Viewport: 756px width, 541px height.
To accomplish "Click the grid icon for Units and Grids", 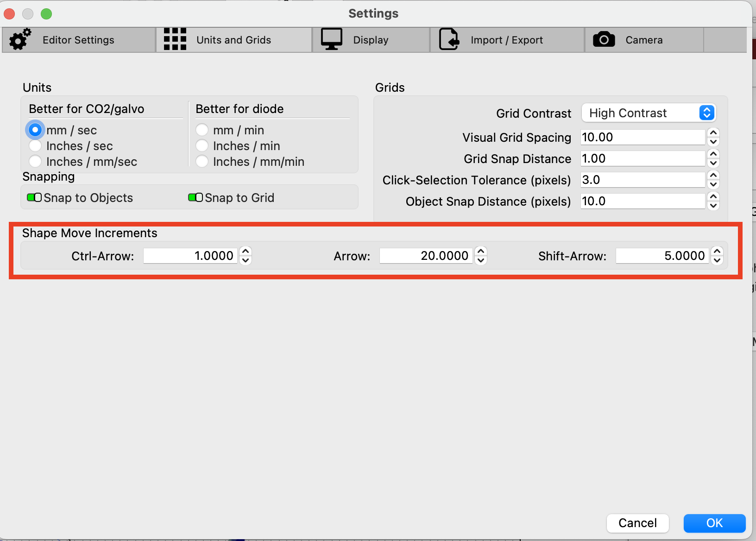I will [175, 39].
